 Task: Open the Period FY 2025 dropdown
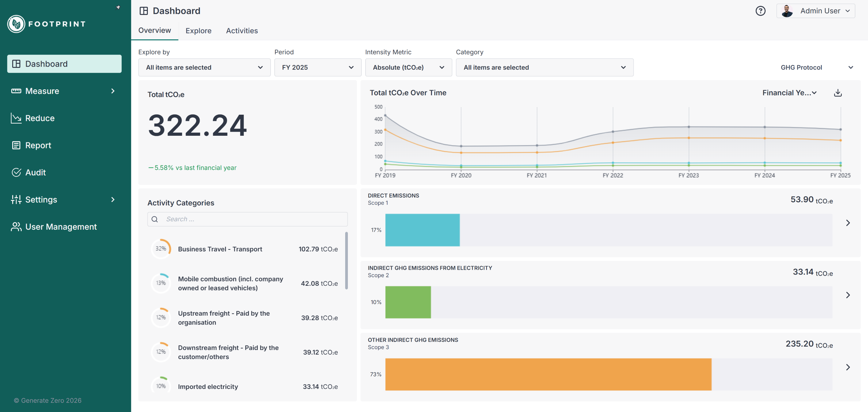[317, 68]
